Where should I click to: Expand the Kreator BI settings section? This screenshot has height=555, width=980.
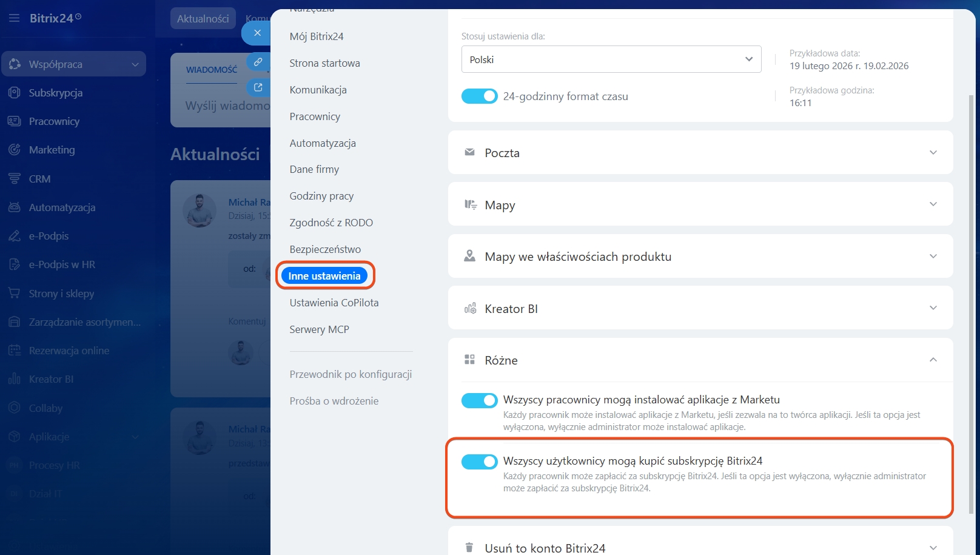pyautogui.click(x=933, y=308)
